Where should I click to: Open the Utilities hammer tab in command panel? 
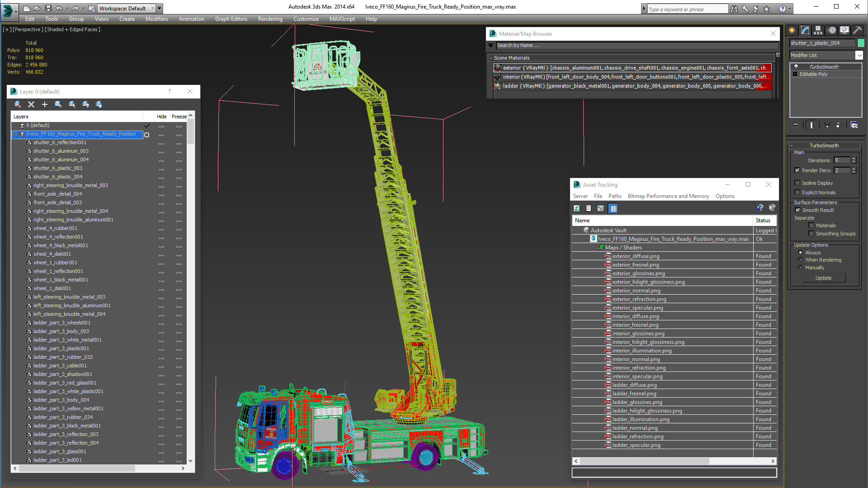pyautogui.click(x=857, y=30)
